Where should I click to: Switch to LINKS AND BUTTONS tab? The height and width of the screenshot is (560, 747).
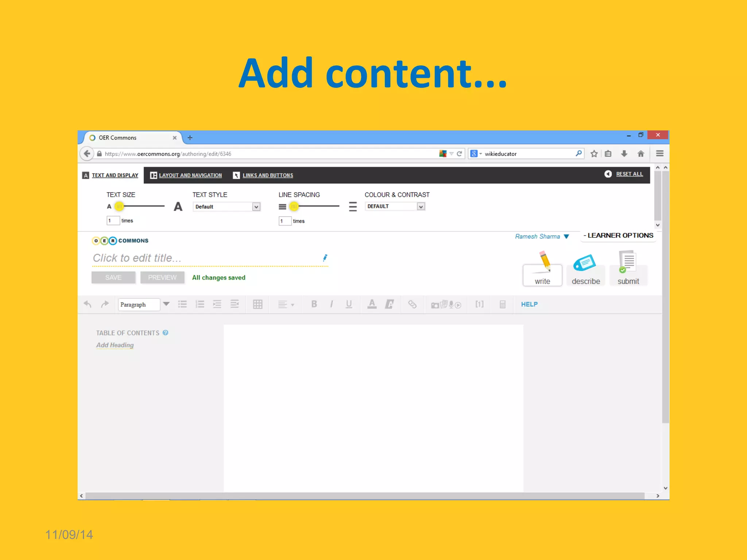[263, 175]
